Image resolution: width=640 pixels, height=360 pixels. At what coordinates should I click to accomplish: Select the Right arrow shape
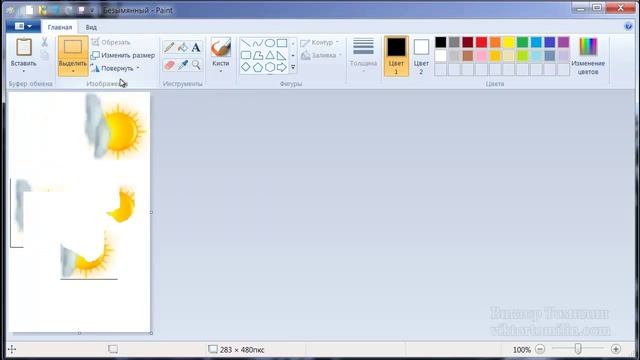(x=282, y=67)
